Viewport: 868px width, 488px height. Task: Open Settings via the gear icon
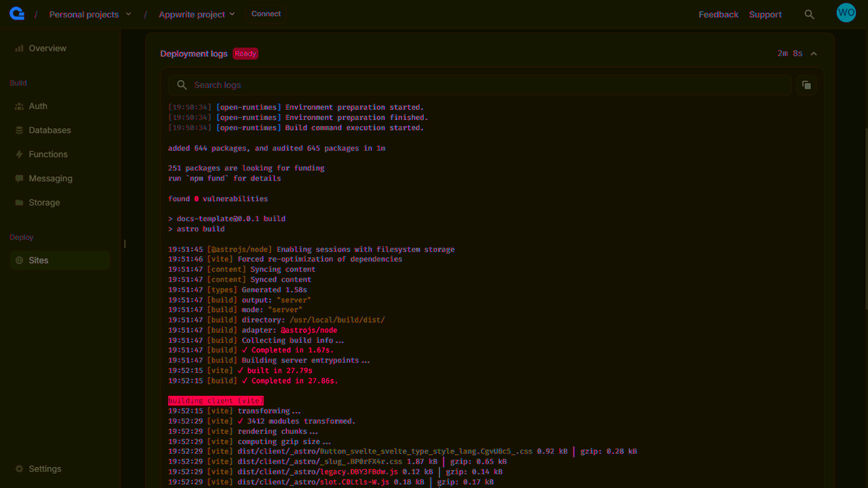19,468
